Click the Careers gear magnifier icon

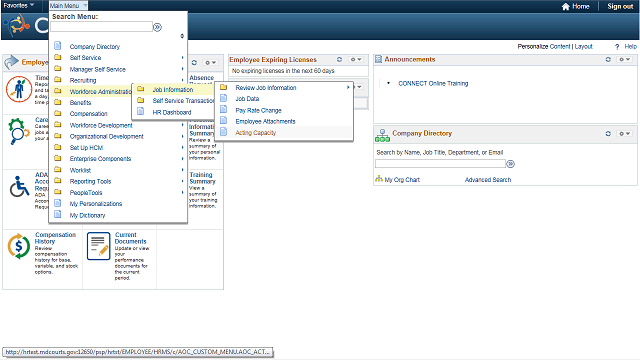[x=19, y=131]
